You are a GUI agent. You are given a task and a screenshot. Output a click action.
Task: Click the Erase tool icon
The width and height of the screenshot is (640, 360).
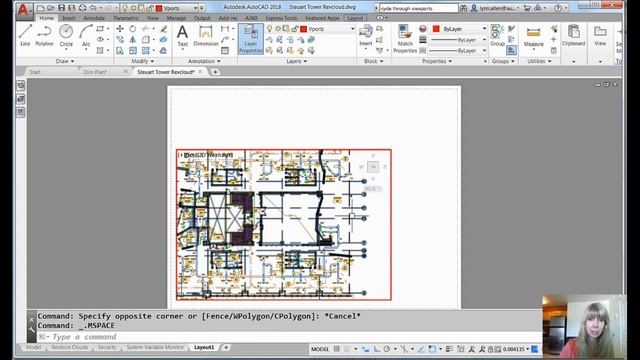pyautogui.click(x=163, y=29)
